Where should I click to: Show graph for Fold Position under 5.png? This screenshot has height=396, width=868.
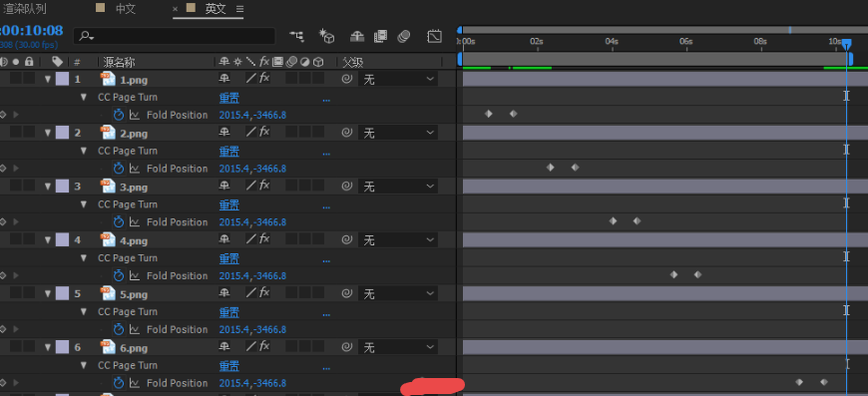point(135,329)
